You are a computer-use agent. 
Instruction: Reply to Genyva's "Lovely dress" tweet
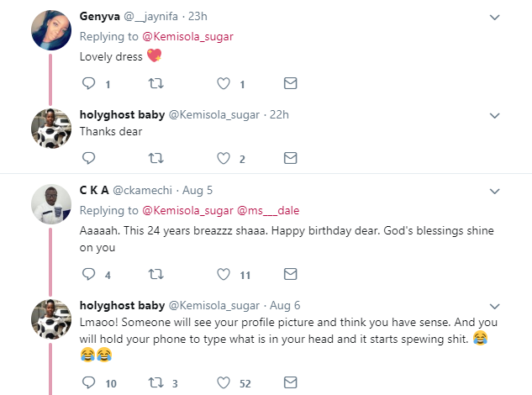[x=88, y=83]
